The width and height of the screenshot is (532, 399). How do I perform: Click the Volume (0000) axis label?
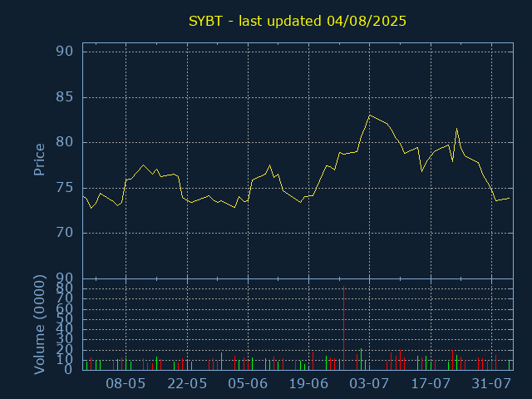click(39, 325)
